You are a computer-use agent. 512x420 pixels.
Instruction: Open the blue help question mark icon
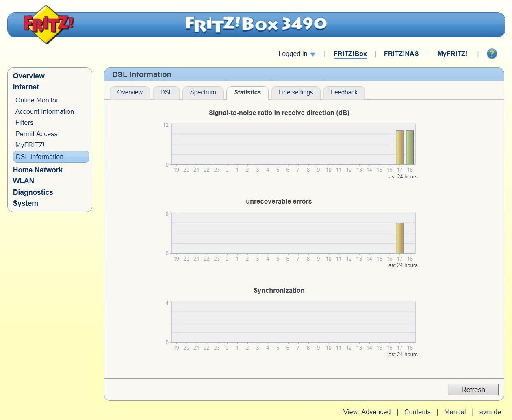click(x=492, y=54)
